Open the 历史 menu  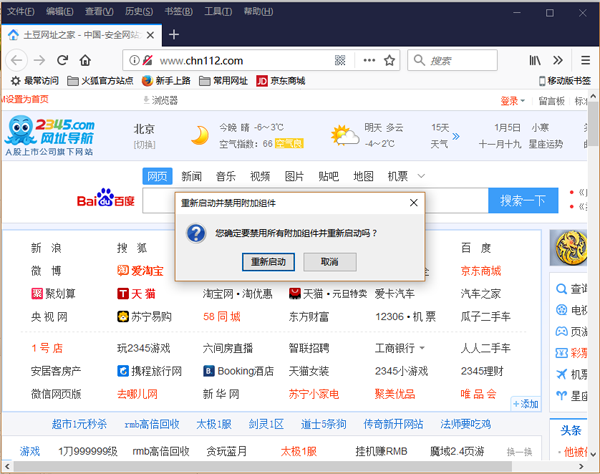139,11
